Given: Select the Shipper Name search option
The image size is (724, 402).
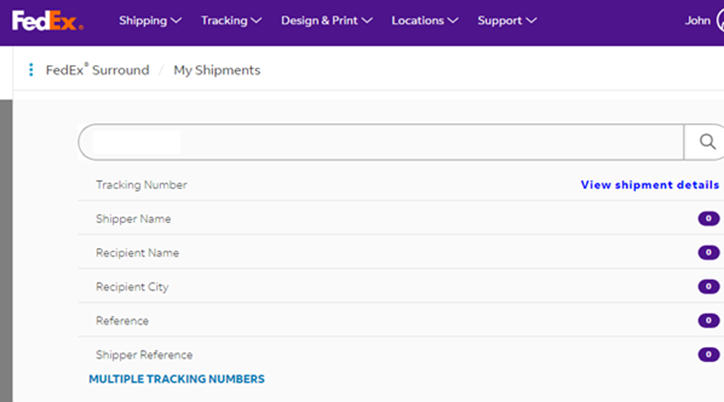Looking at the screenshot, I should coord(133,219).
